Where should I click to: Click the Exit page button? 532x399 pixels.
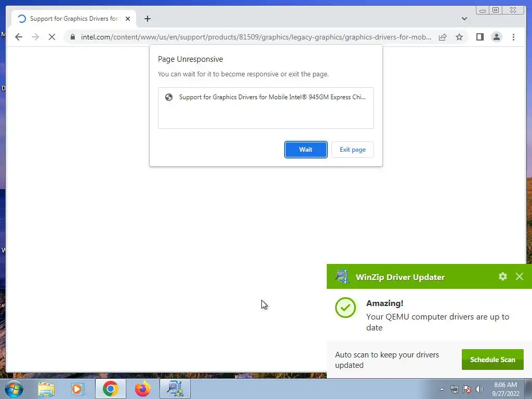click(x=353, y=150)
